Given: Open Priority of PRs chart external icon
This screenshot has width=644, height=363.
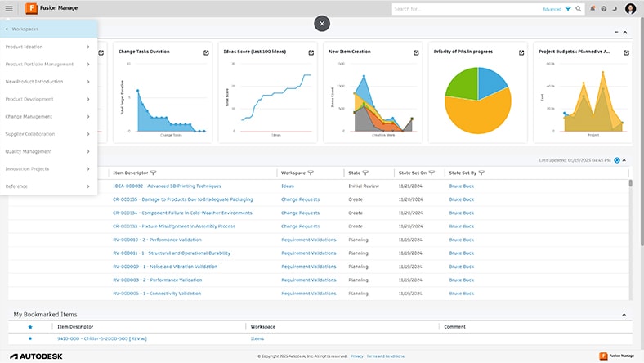Looking at the screenshot, I should [x=521, y=52].
